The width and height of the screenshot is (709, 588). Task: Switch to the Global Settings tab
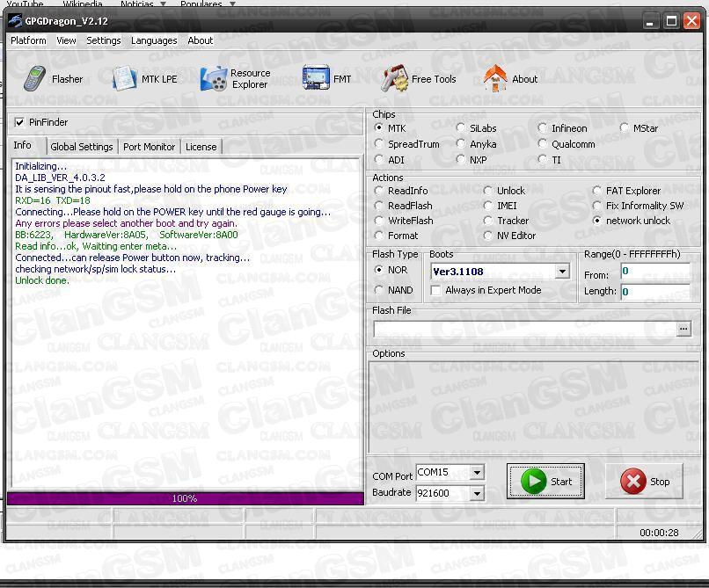[82, 147]
